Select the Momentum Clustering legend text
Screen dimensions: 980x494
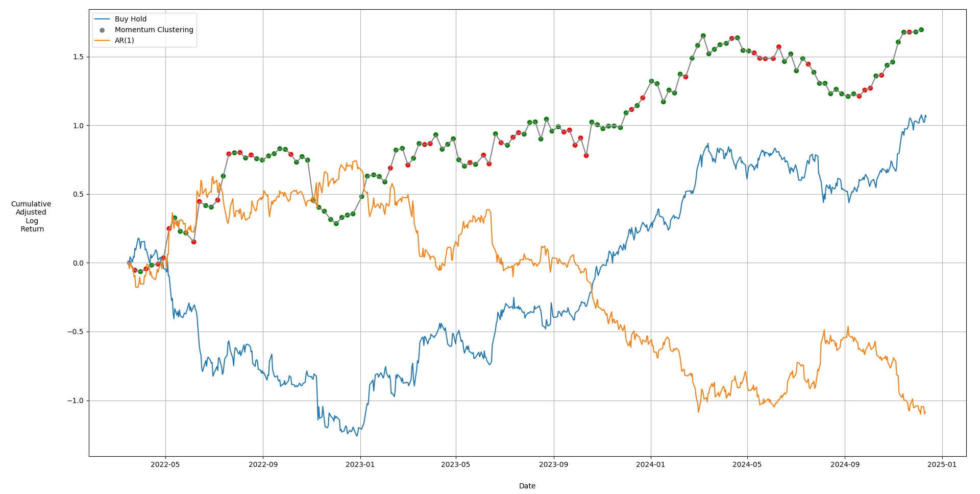point(154,30)
